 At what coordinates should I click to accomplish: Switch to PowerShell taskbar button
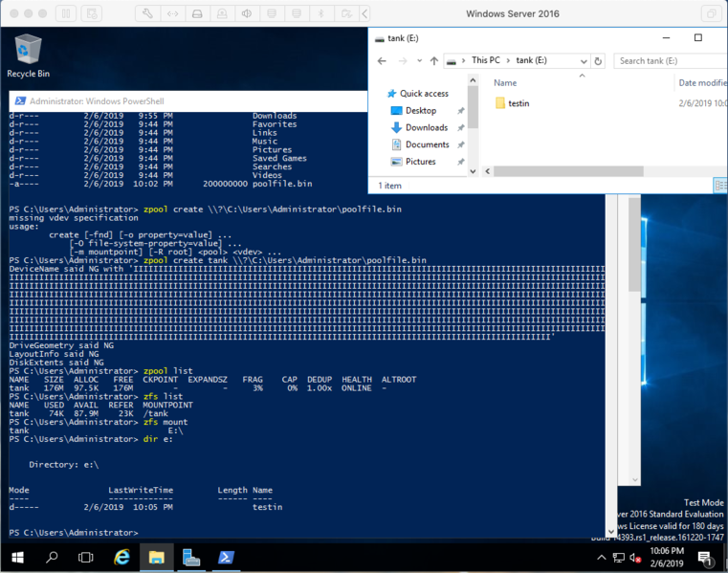226,557
